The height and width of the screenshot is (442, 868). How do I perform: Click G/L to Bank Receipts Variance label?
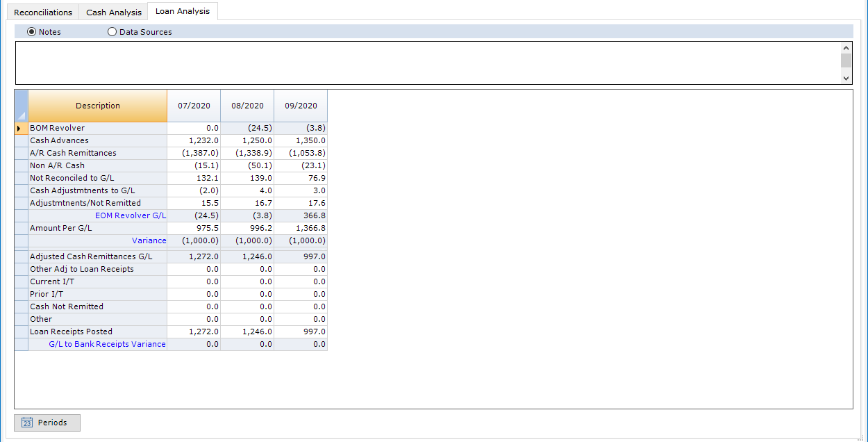pyautogui.click(x=107, y=344)
